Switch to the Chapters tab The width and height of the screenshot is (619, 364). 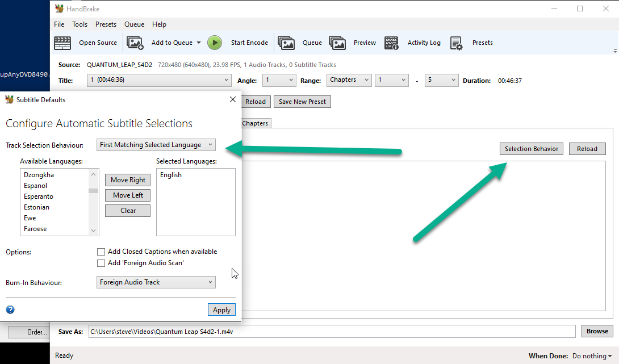[255, 123]
